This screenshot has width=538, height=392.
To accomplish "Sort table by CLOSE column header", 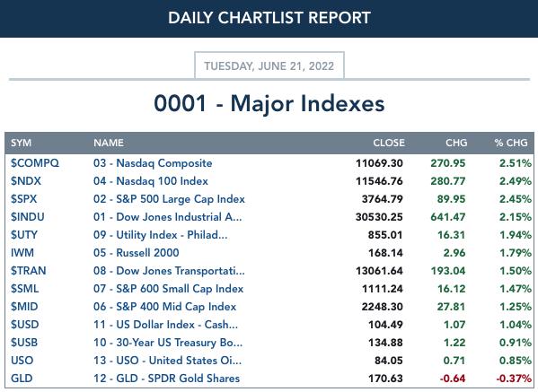I will pos(389,143).
